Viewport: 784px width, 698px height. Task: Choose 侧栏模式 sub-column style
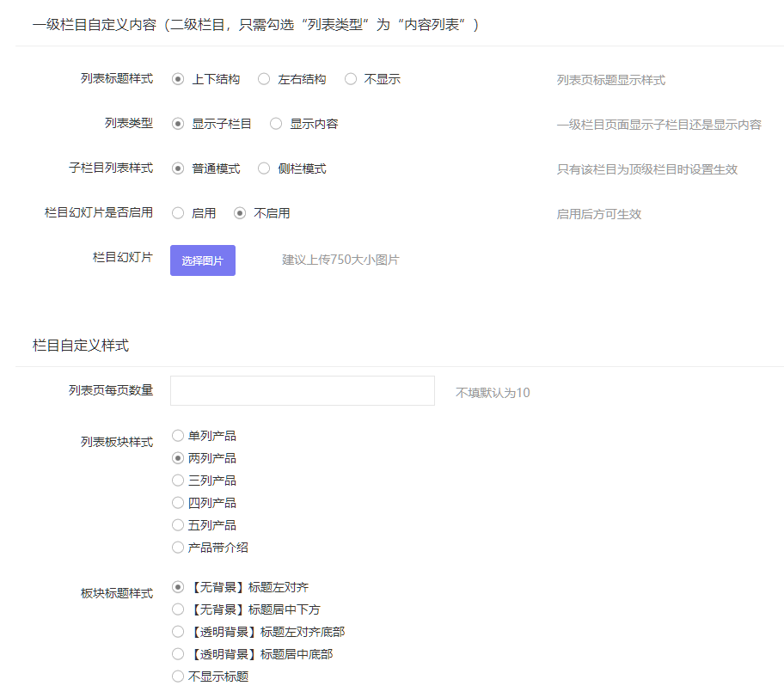point(264,168)
